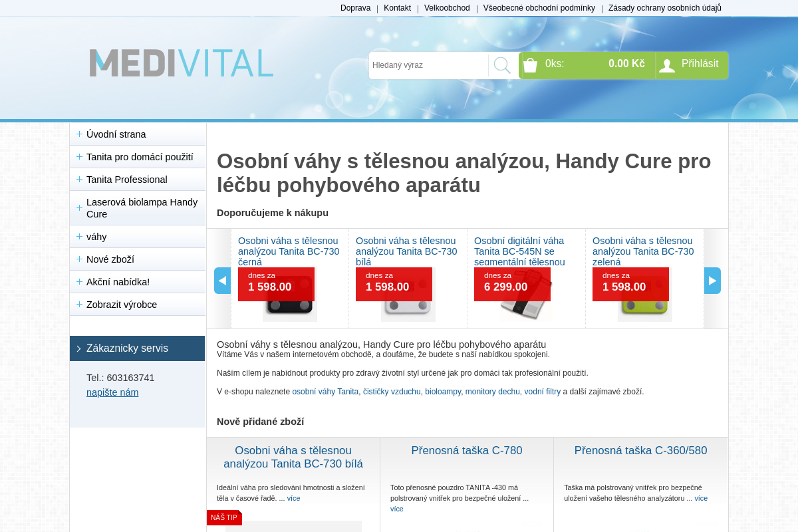The width and height of the screenshot is (798, 532).
Task: Open Všeobecné obchodní podmínky page
Action: [539, 8]
